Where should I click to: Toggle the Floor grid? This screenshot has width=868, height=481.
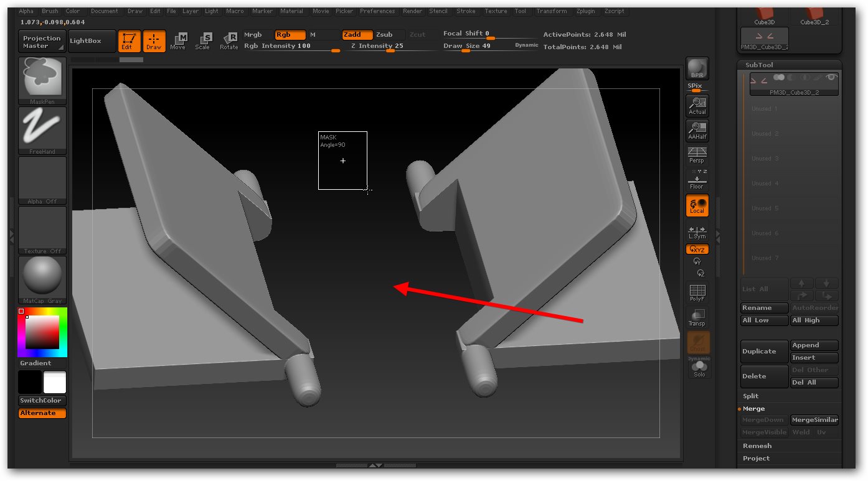tap(697, 180)
